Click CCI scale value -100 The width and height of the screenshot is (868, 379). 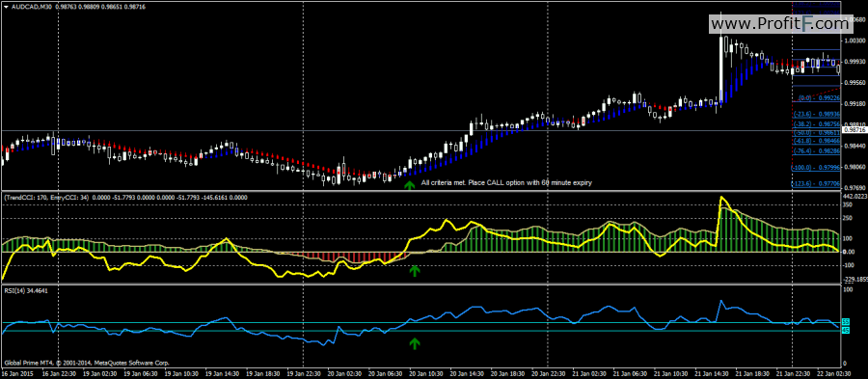pyautogui.click(x=849, y=265)
